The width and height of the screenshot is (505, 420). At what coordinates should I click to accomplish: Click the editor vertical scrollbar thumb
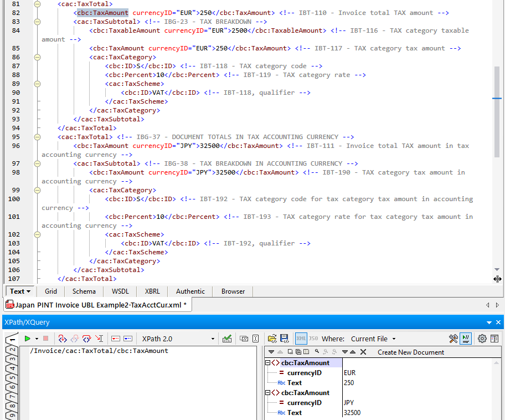(x=497, y=111)
